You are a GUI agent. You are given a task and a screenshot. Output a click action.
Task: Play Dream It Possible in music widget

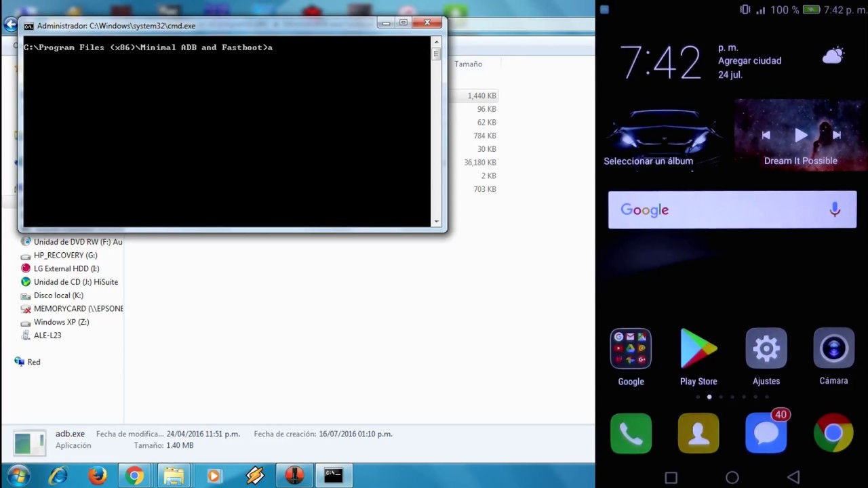801,135
